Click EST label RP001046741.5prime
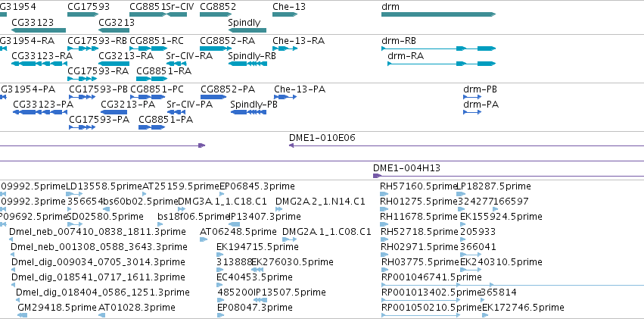This screenshot has height=319, width=644. tap(431, 277)
